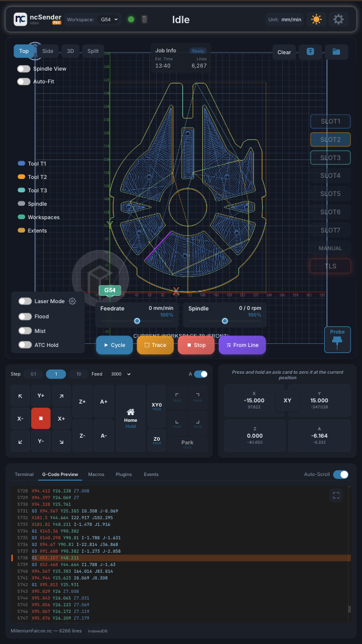Open the Feed 3000 dropdown
Viewport: 362px width, 644px height.
tap(121, 374)
